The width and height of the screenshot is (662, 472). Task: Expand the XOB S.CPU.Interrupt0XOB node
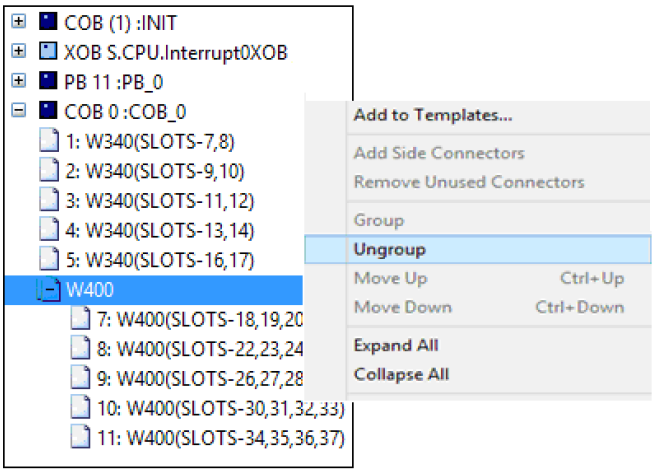(19, 51)
